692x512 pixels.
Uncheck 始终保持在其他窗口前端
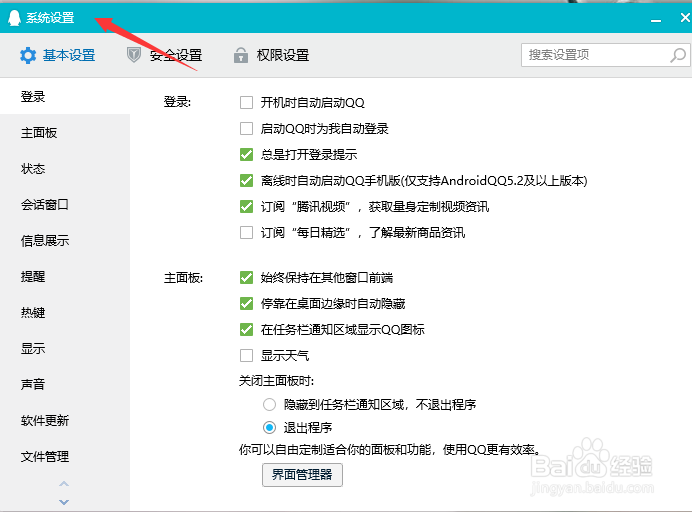coord(246,278)
